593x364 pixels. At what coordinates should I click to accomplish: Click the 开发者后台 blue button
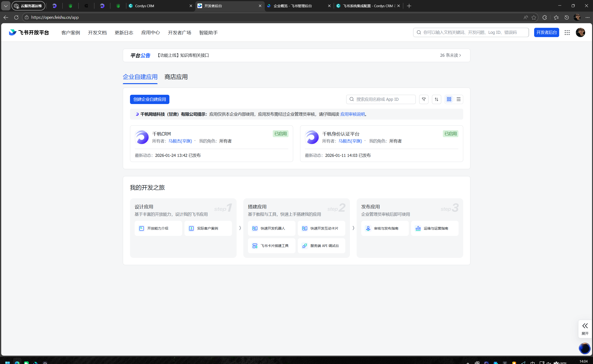(x=546, y=32)
